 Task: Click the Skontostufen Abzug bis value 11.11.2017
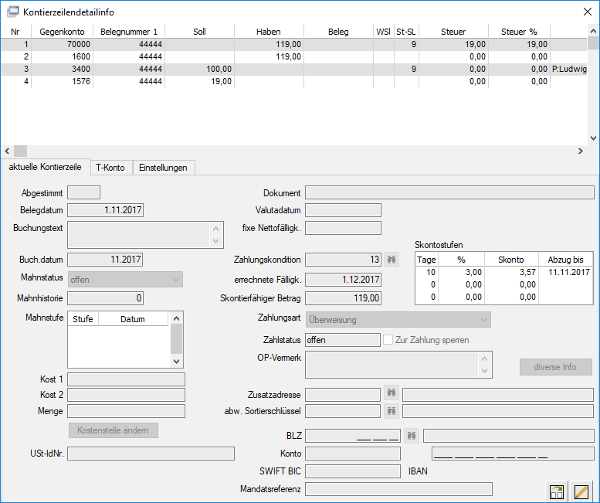point(569,272)
